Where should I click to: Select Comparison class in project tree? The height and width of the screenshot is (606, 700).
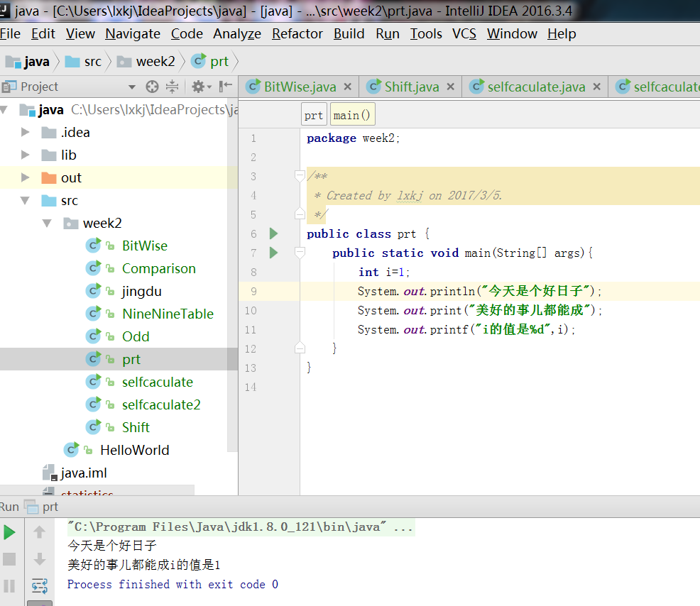click(x=159, y=269)
